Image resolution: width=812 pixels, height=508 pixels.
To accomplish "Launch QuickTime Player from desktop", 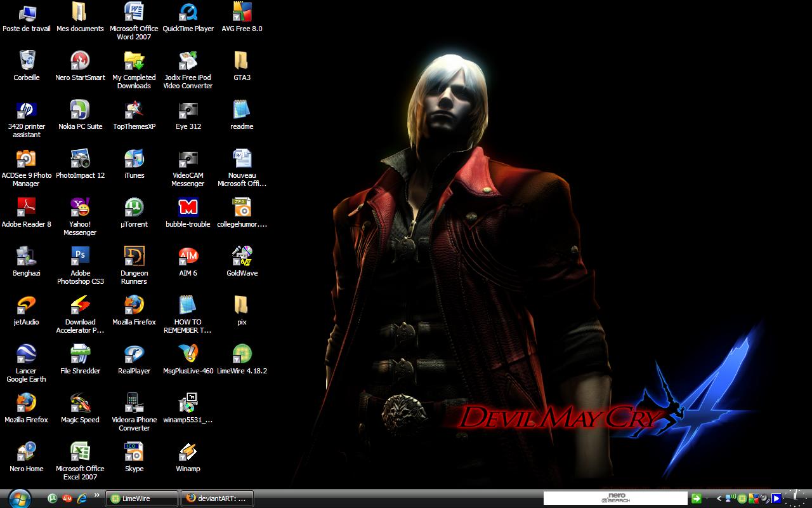I will point(188,18).
